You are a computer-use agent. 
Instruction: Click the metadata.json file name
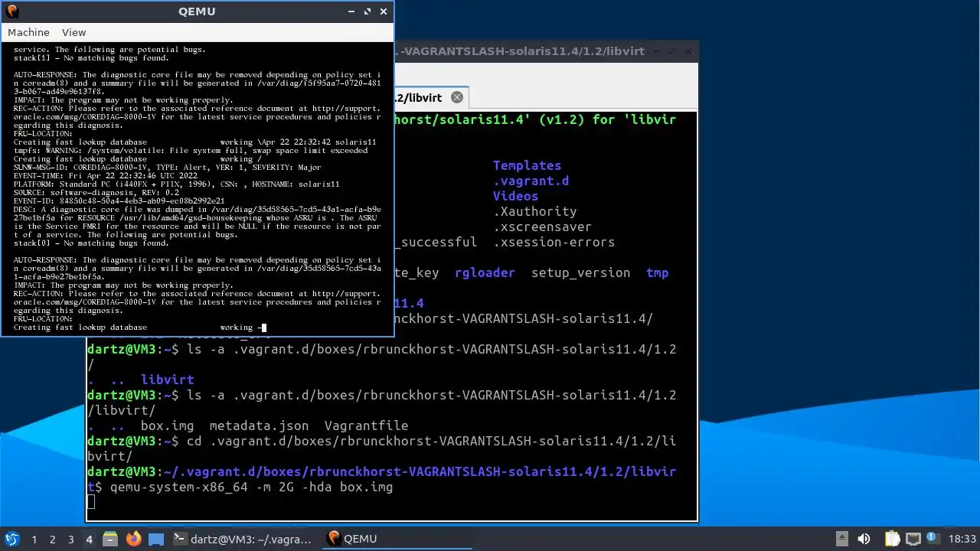[259, 425]
